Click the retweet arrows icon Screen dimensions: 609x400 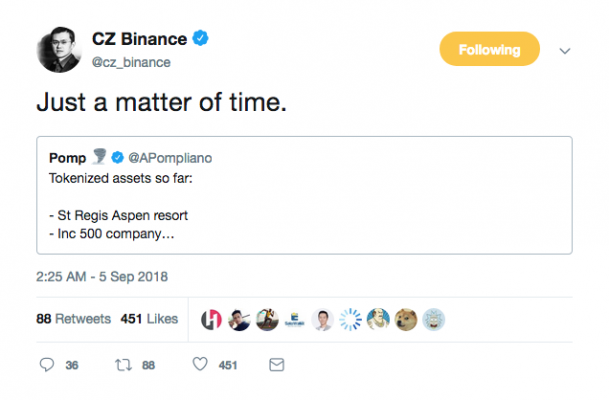coord(123,365)
